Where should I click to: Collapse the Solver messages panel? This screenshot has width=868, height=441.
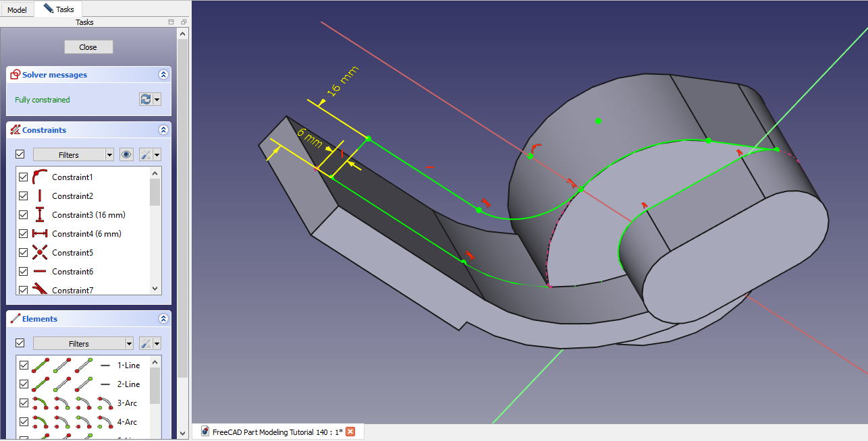[163, 75]
